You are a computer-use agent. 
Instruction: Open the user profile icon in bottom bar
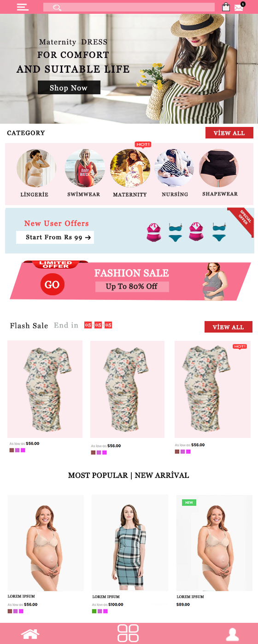(x=233, y=634)
